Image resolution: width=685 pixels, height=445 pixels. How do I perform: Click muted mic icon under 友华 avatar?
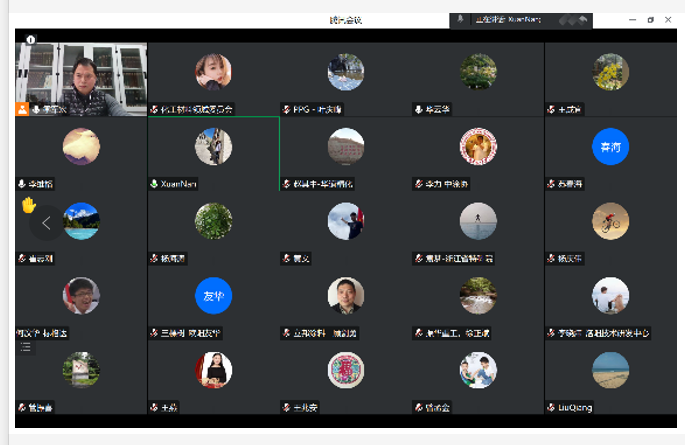[x=154, y=333]
